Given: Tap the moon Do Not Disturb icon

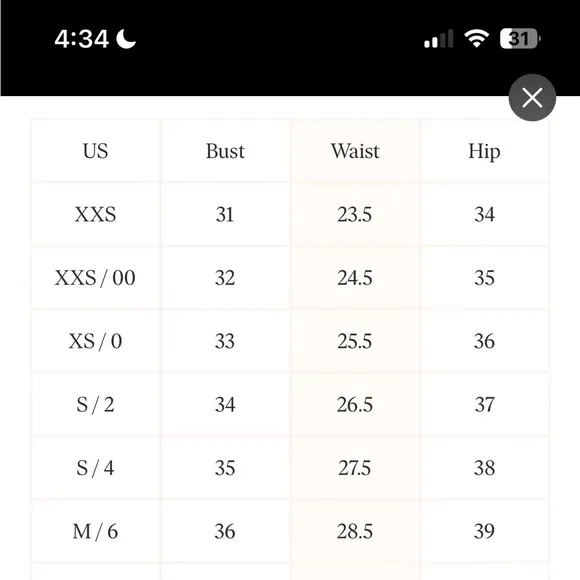Looking at the screenshot, I should 126,39.
